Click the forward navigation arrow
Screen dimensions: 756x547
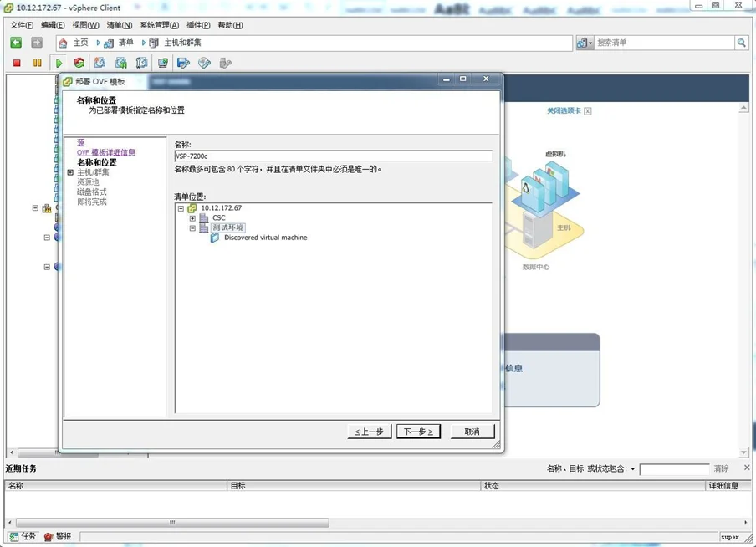37,43
